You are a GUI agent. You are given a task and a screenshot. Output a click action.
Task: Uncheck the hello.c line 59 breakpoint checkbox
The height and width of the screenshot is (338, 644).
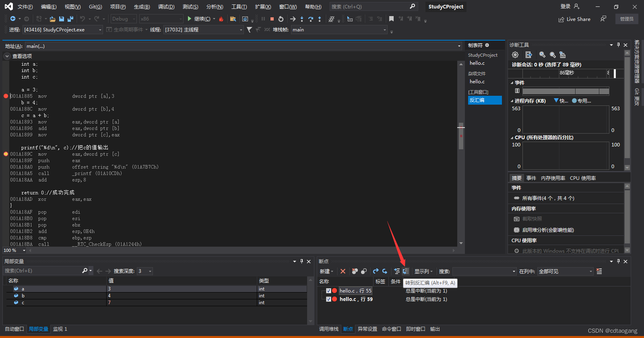tap(328, 299)
